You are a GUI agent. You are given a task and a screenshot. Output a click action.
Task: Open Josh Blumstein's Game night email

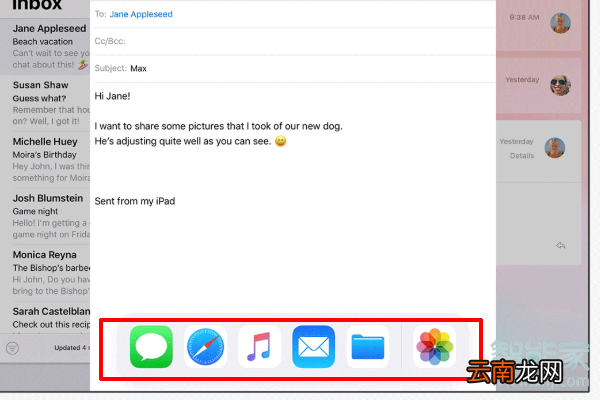45,216
